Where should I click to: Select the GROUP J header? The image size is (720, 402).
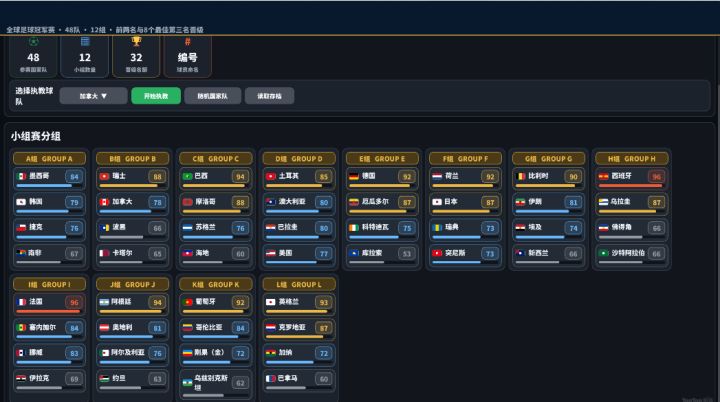tap(132, 284)
